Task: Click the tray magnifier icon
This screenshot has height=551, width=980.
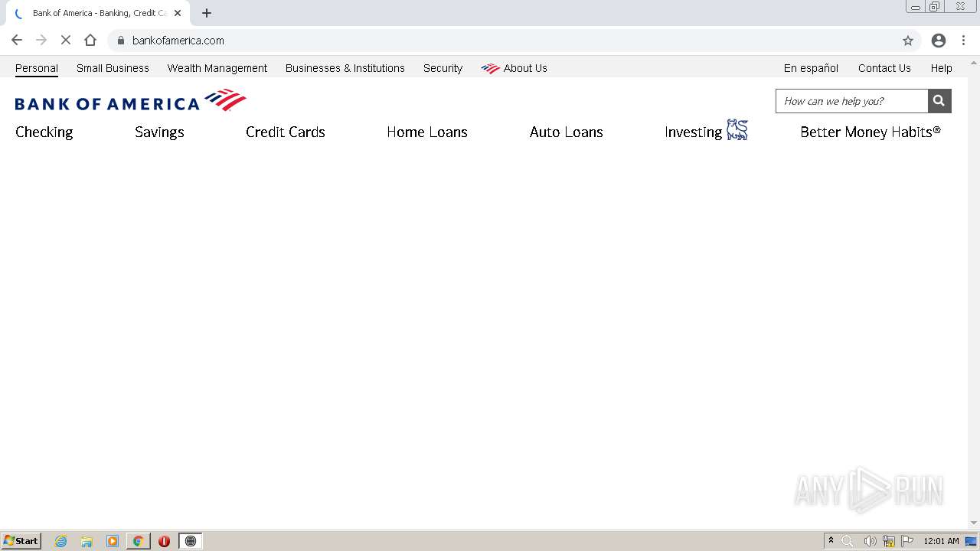Action: click(848, 541)
